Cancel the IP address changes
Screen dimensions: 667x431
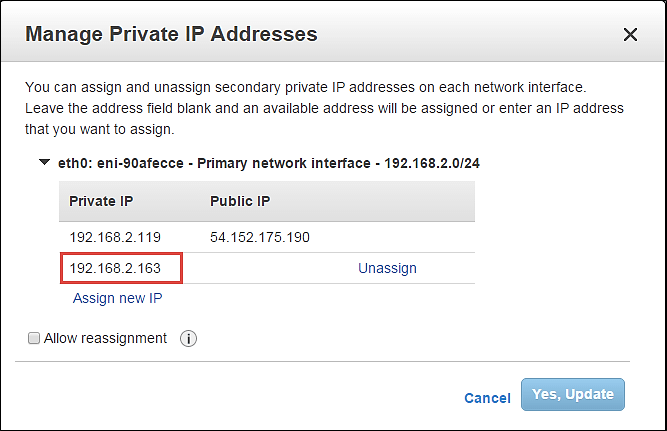pos(487,398)
